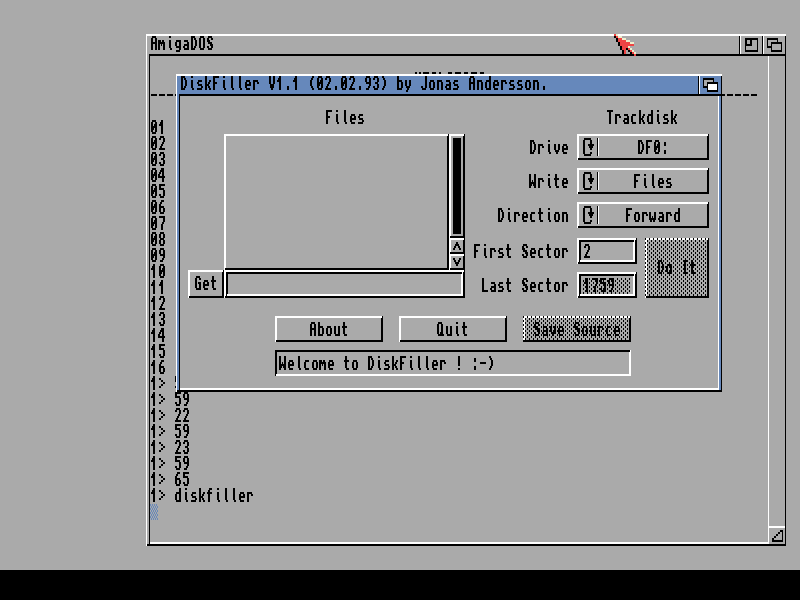Open the About dialog
Image resolution: width=800 pixels, height=600 pixels.
329,329
